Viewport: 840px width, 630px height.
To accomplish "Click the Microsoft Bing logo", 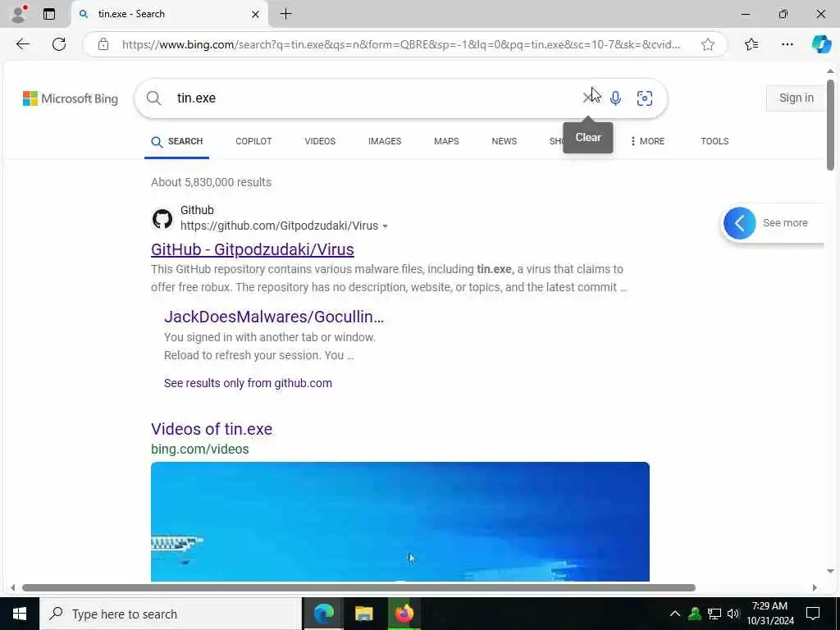I will coord(71,98).
